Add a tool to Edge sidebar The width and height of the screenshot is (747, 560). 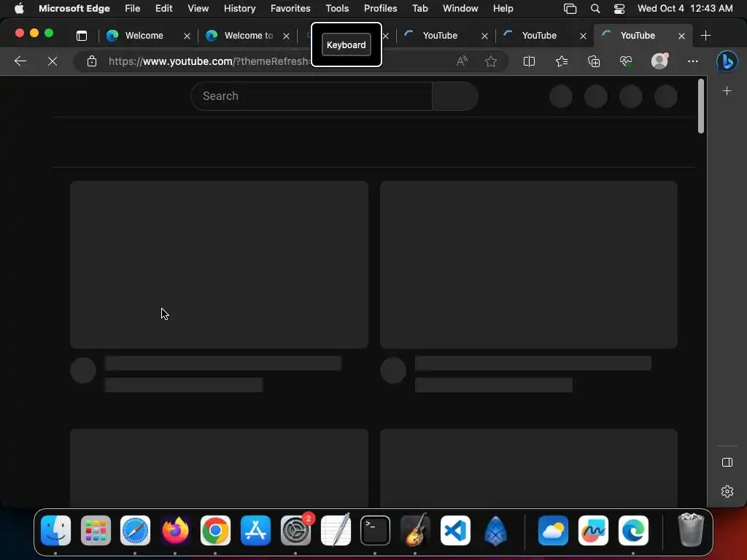pos(727,90)
